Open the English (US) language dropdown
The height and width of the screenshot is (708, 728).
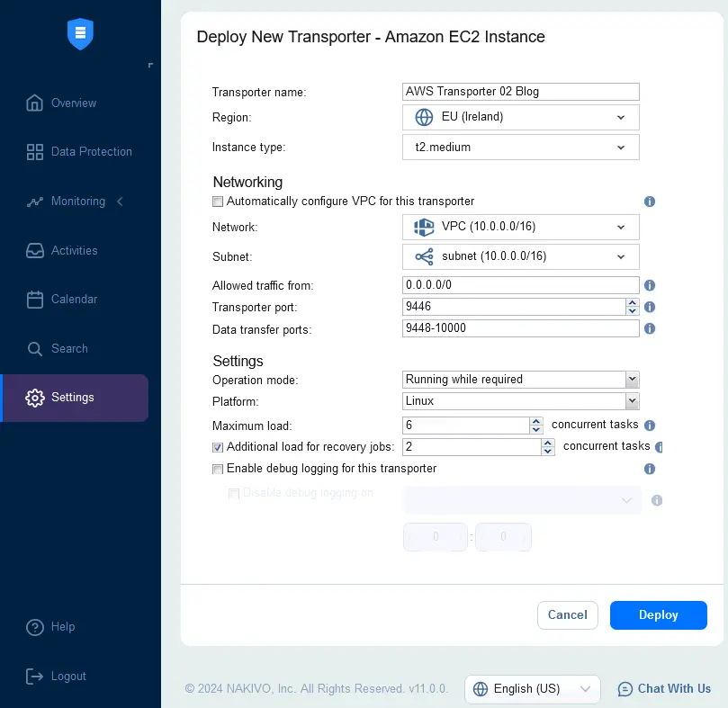(532, 689)
